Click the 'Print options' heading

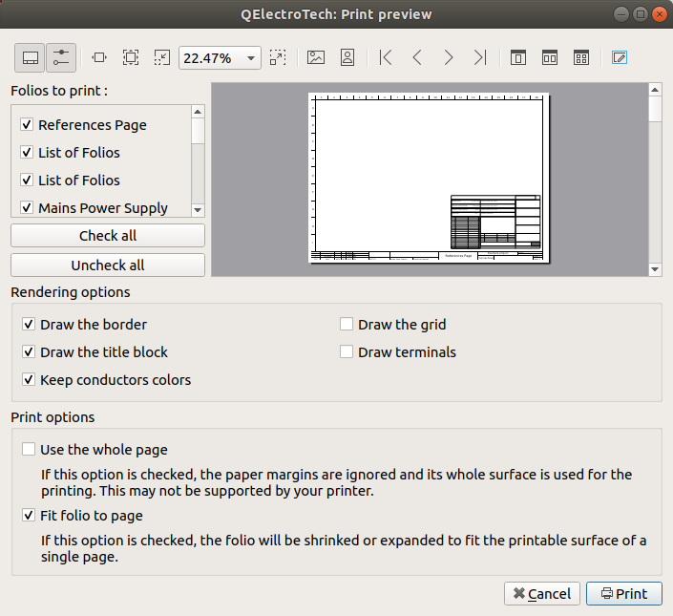coord(53,417)
